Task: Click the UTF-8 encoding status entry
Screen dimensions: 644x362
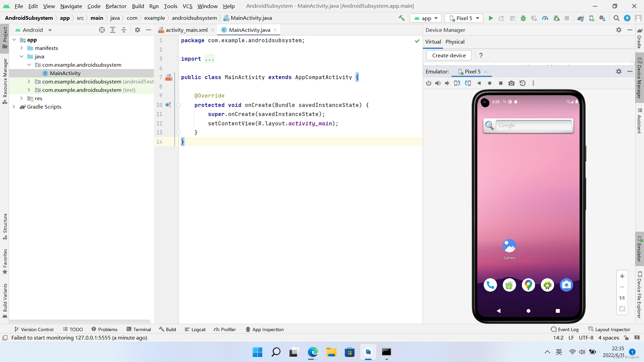Action: pyautogui.click(x=586, y=338)
